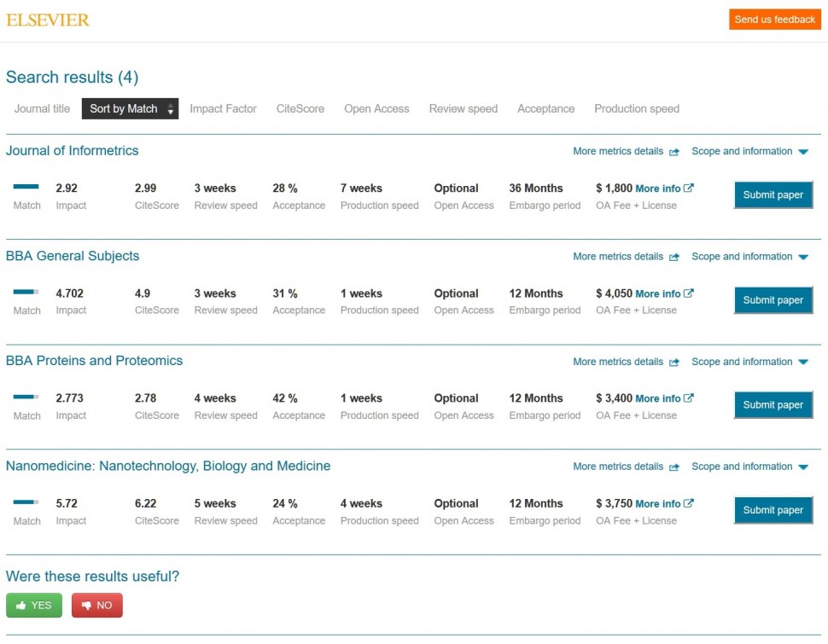Click the thumbs-down icon on NO button
The height and width of the screenshot is (644, 828).
click(x=86, y=606)
